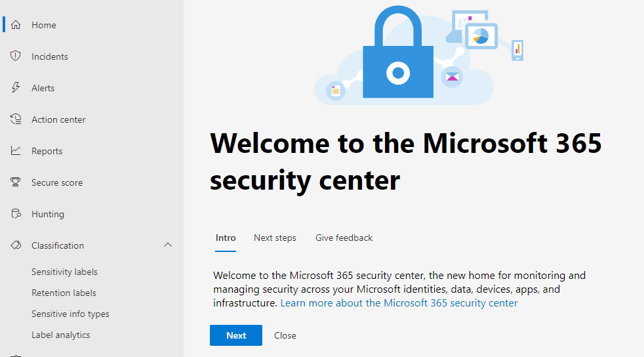
Task: Open Label analytics page
Action: 61,335
